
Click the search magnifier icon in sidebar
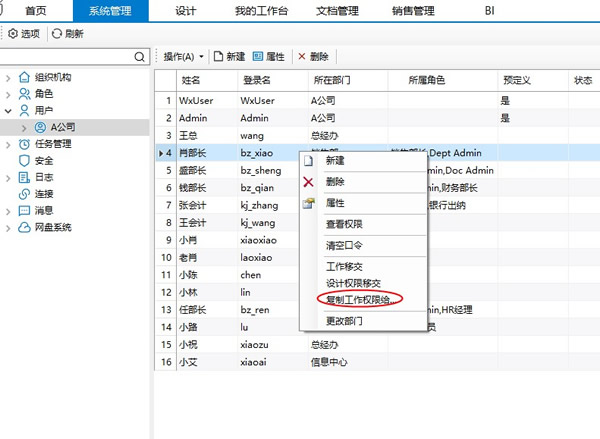coord(141,56)
